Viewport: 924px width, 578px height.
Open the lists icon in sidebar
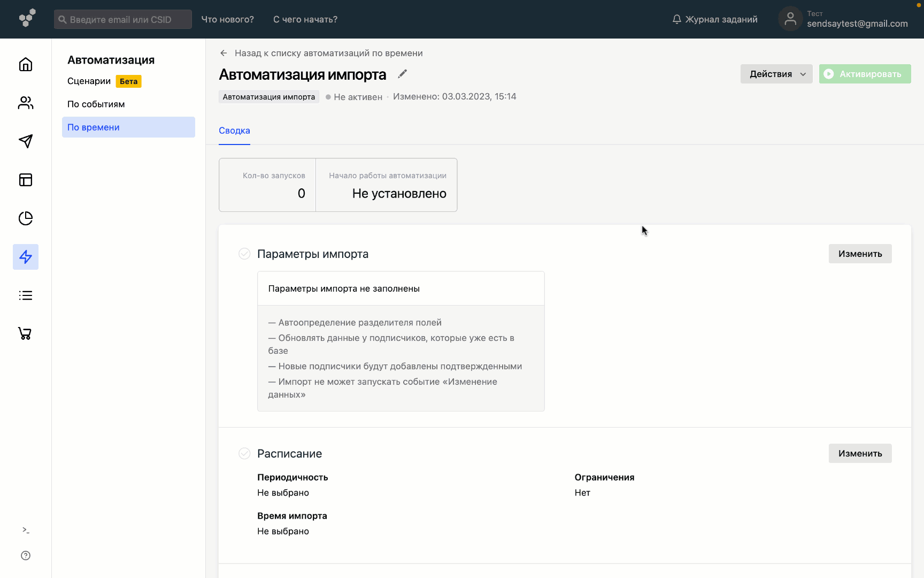click(26, 295)
